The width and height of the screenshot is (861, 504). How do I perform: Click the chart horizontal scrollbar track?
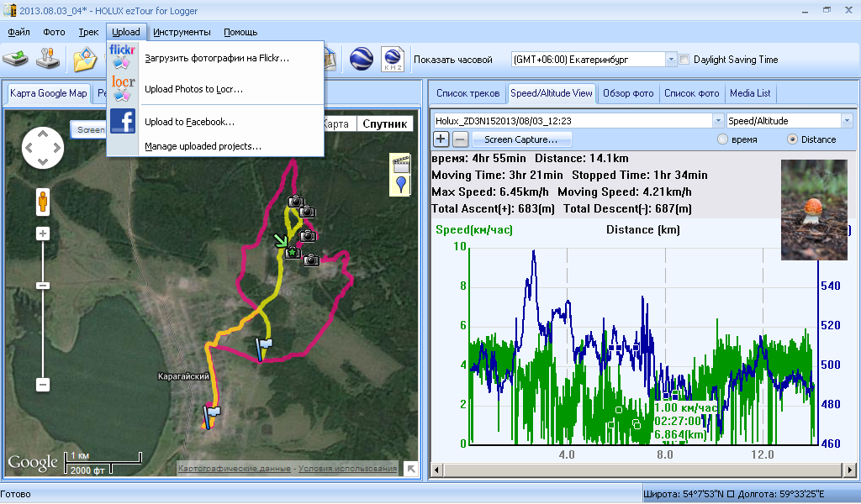tap(642, 470)
